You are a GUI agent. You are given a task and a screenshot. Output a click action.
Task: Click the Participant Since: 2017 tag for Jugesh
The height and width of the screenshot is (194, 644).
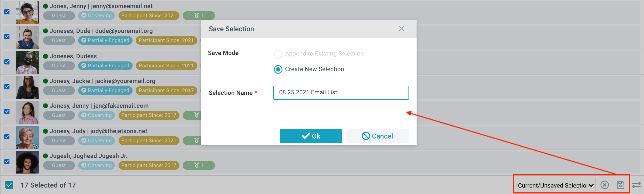149,165
